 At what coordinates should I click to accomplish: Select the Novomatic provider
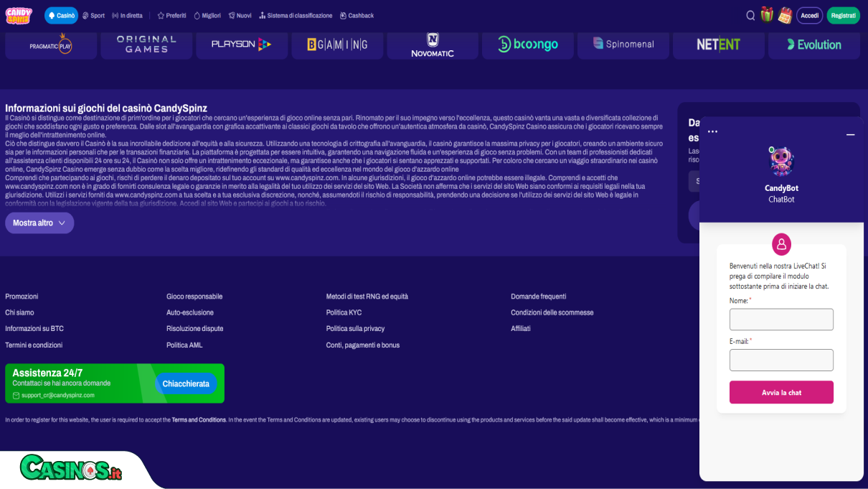(433, 45)
